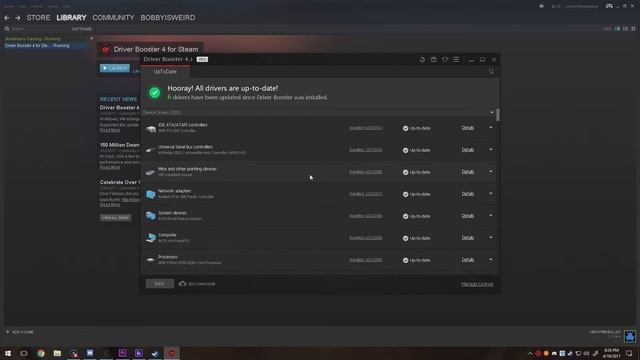Expand options arrow for Universal Serial Bus controllers
Image resolution: width=640 pixels, height=360 pixels.
pos(491,150)
